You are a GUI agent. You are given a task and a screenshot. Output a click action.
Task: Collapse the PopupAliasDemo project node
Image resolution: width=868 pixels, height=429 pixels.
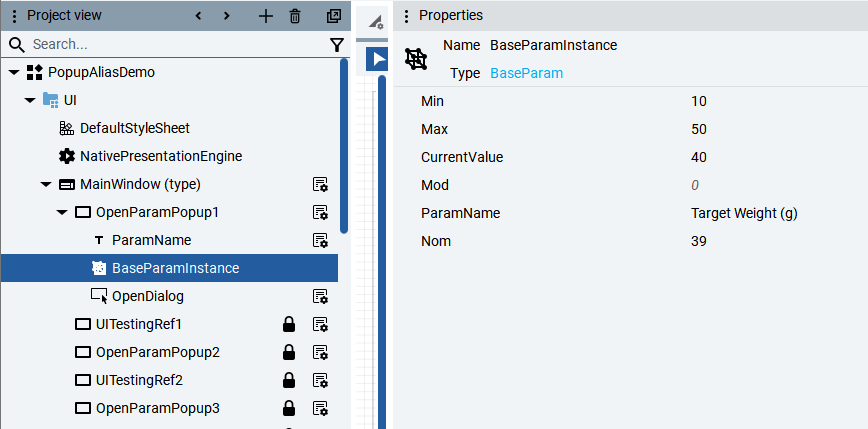pos(14,73)
